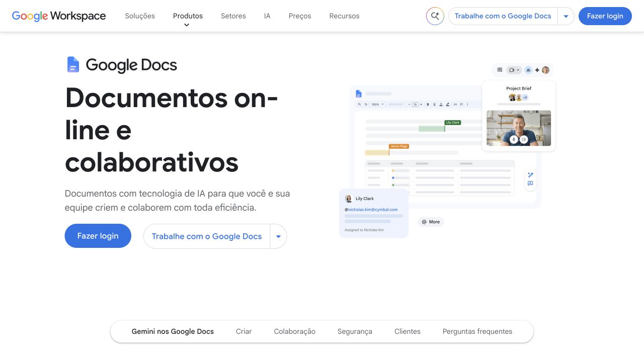Go to the Segurança tab
Viewport: 644px width, 362px height.
[x=355, y=331]
